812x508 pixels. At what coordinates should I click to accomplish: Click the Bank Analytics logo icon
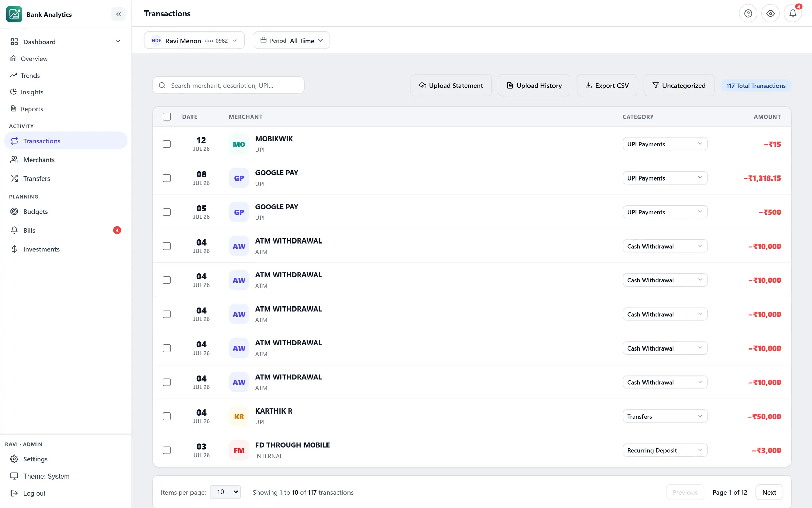14,14
